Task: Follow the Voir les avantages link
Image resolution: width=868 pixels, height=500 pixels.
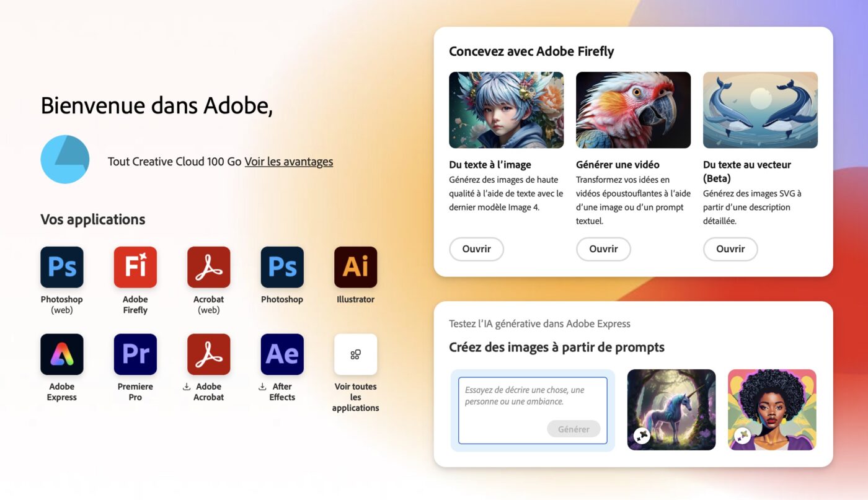Action: point(288,162)
